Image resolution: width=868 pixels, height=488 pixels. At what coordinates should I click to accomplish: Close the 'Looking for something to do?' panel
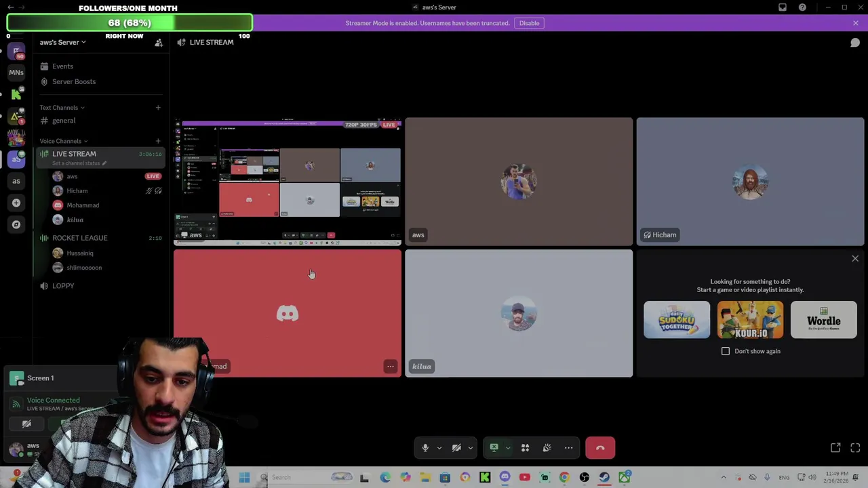pos(855,259)
